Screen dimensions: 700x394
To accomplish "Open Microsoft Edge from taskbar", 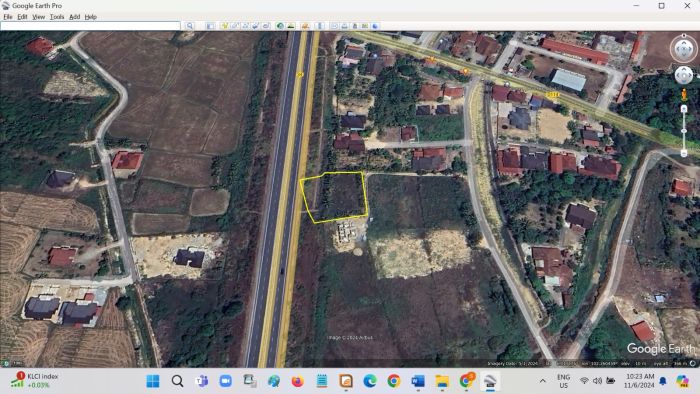I will point(370,381).
